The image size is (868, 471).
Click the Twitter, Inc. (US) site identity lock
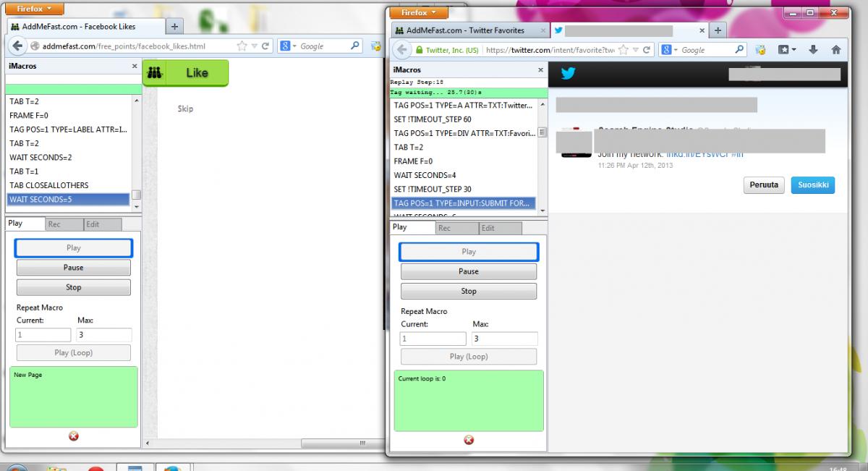[446, 50]
